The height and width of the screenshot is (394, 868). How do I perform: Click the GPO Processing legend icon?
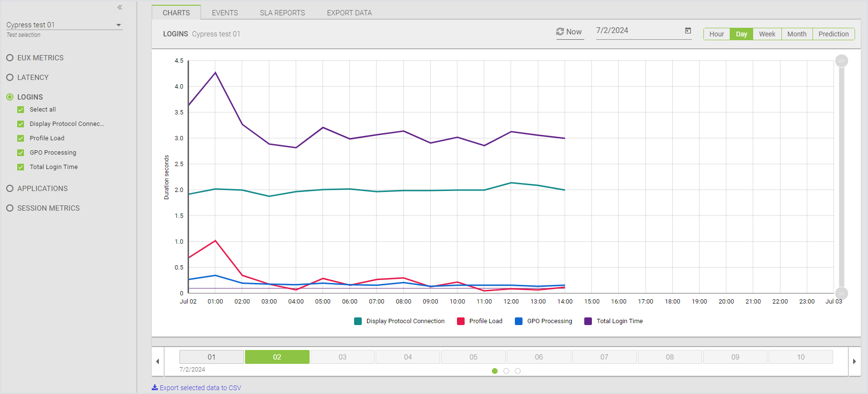point(519,321)
